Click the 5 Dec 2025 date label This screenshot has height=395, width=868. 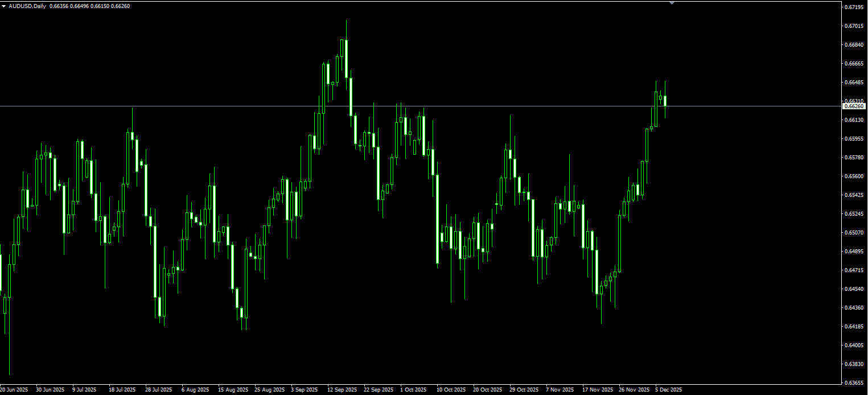pos(668,390)
